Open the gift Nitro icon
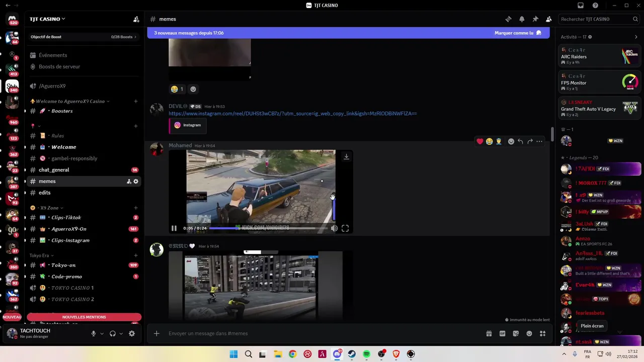This screenshot has width=644, height=362. click(489, 333)
